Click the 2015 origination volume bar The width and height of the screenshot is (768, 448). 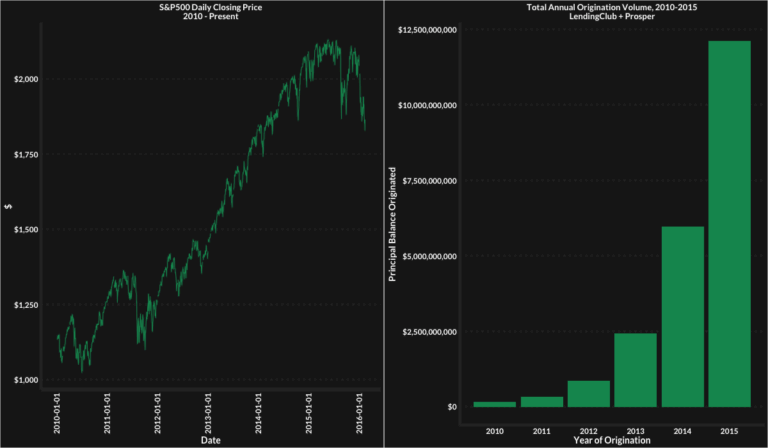point(730,224)
